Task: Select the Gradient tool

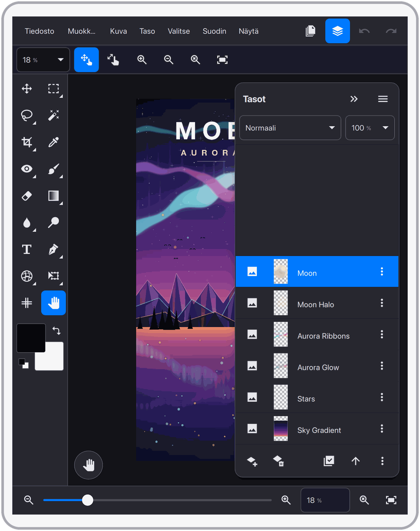Action: tap(54, 196)
